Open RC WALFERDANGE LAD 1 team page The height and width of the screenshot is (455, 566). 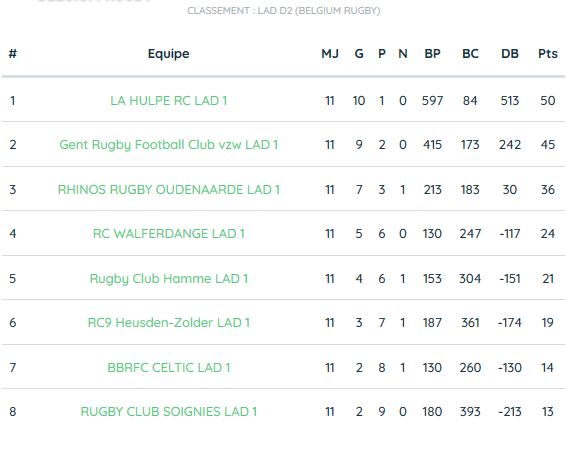pos(169,234)
